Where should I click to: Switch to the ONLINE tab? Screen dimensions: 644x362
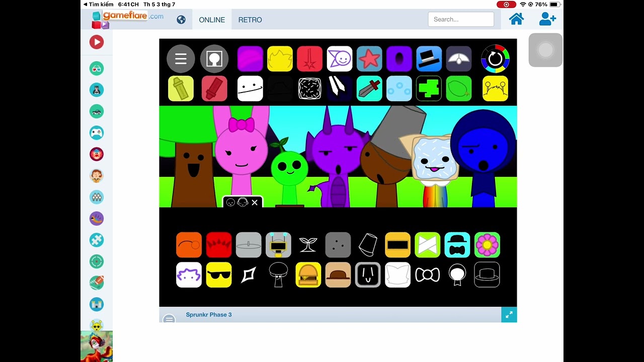pos(212,20)
